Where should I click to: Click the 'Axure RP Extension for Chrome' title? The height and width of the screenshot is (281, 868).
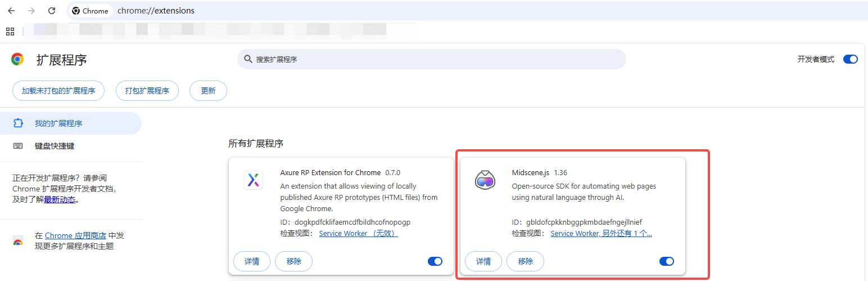331,173
